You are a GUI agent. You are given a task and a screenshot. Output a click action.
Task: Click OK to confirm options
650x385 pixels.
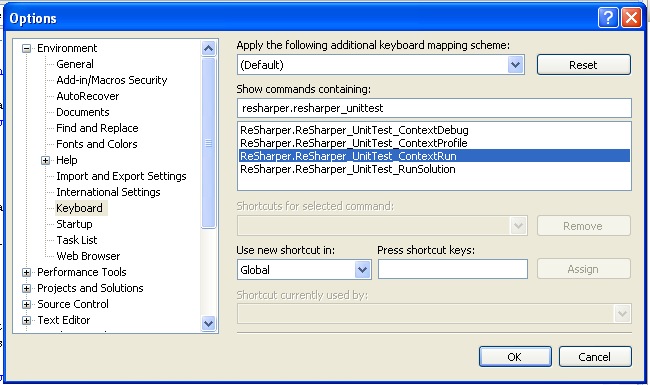tap(515, 357)
